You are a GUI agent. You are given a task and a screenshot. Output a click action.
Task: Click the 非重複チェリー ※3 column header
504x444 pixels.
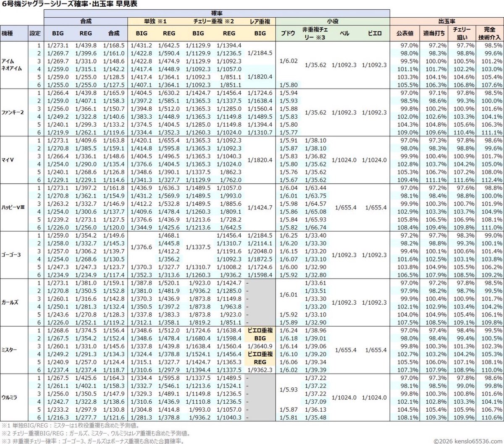(315, 33)
